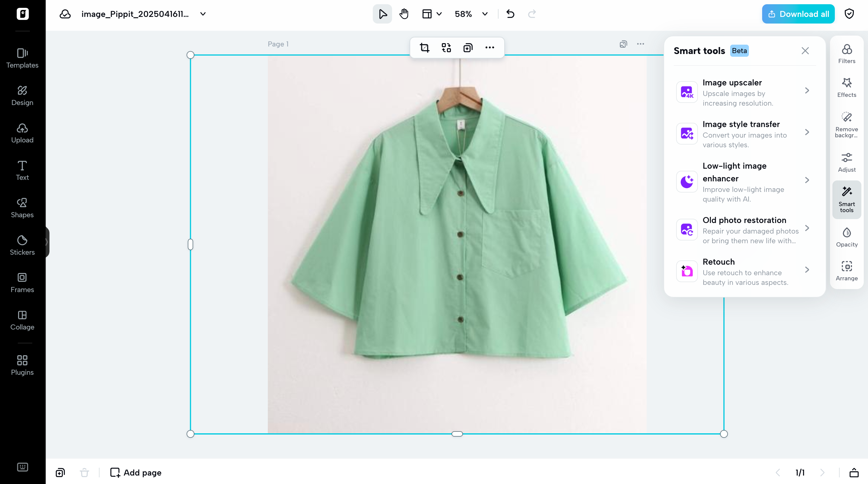Click the 1/1 page indicator

800,473
